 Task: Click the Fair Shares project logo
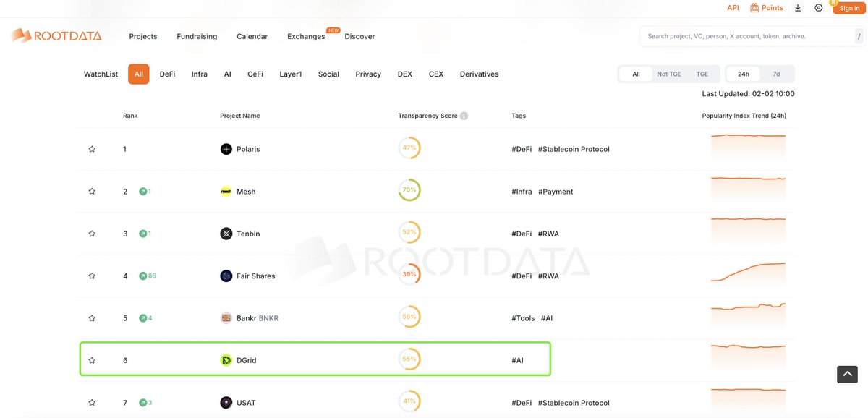[x=226, y=276]
